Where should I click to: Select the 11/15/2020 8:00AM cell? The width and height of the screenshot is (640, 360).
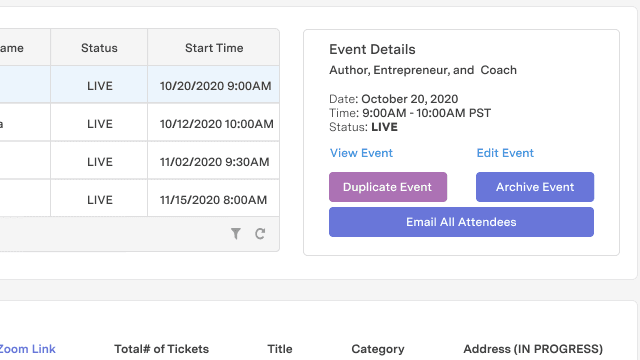point(214,199)
